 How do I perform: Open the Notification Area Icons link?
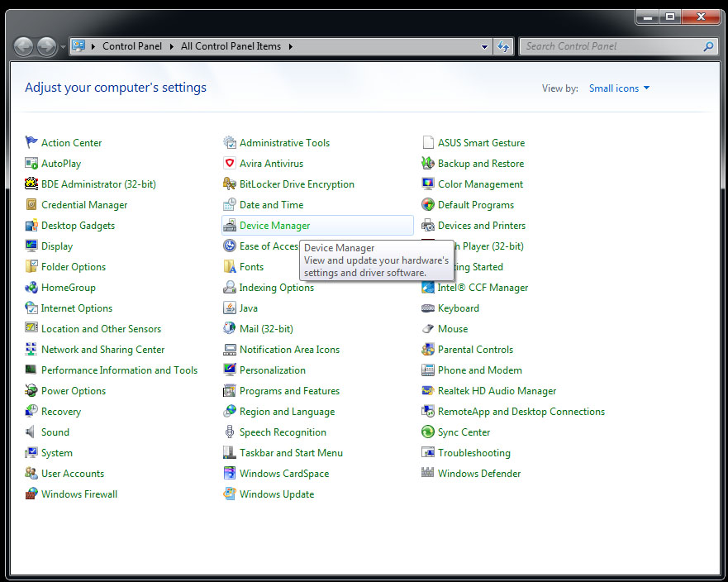(x=289, y=350)
